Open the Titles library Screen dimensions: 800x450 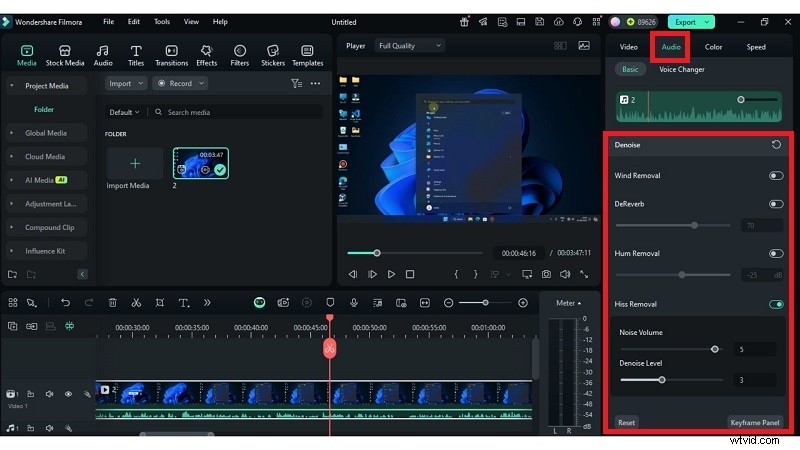tap(136, 54)
